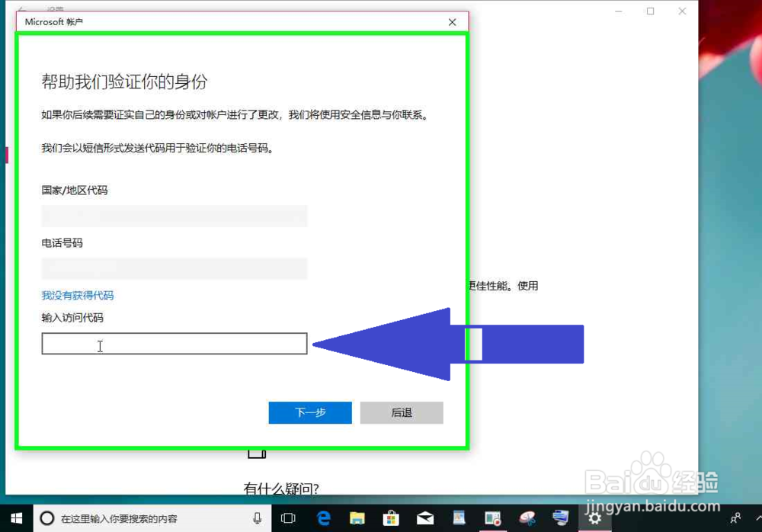This screenshot has width=762, height=532.
Task: Close the Microsoft 帐户 dialog
Action: pyautogui.click(x=453, y=22)
